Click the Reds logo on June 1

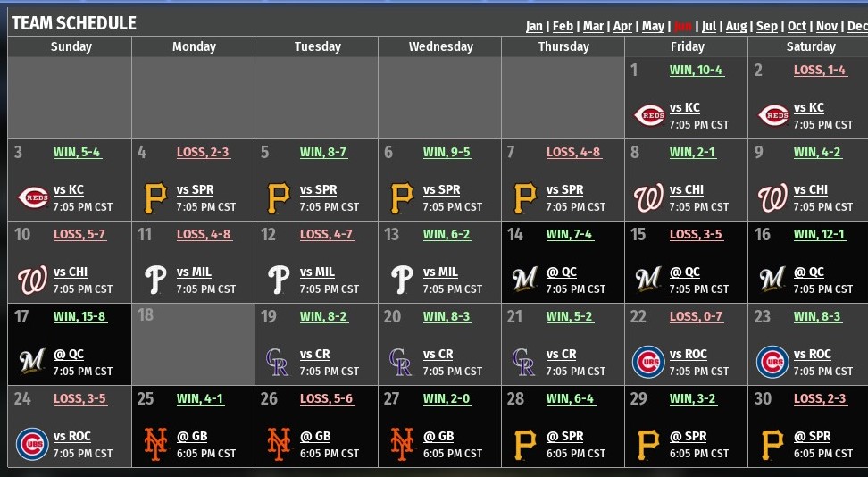(x=649, y=115)
